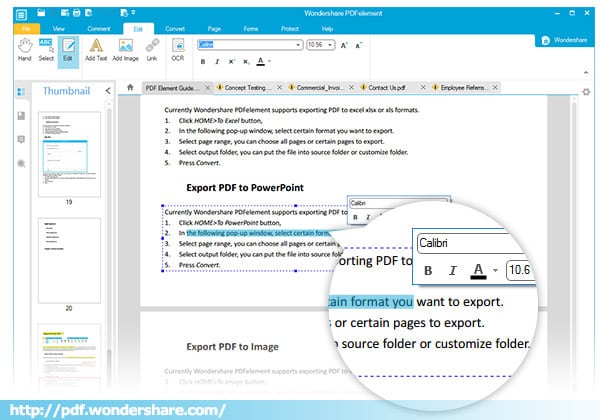Toggle Italic in the ribbon toolbar
Screen dimensions: 600x420
[x=217, y=62]
